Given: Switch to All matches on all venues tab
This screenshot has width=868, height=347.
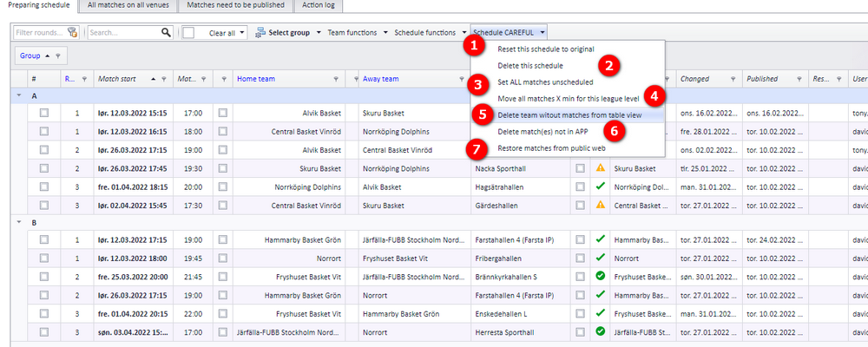Looking at the screenshot, I should pos(128,5).
